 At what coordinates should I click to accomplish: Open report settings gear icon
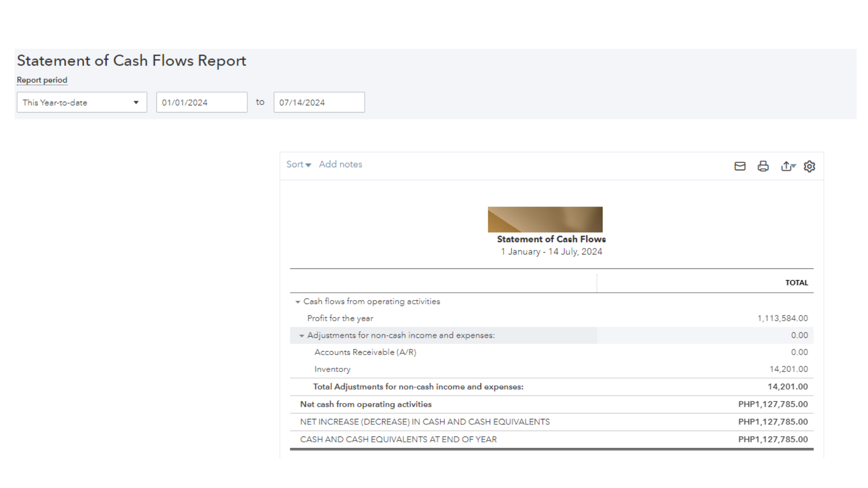(x=809, y=166)
